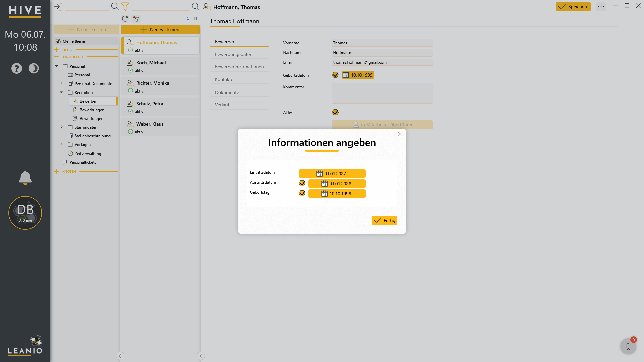The image size is (644, 362).
Task: Add a new Knoten with plus icon
Action: (56, 171)
